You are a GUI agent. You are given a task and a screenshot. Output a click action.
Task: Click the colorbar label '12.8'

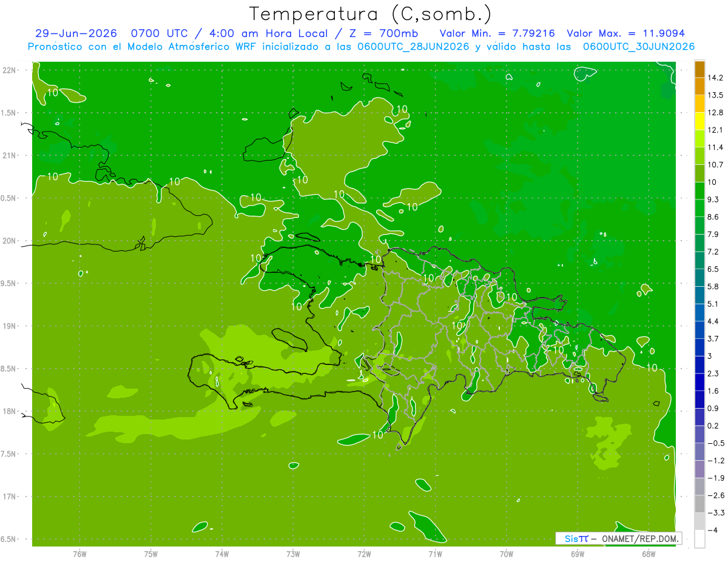pos(715,113)
